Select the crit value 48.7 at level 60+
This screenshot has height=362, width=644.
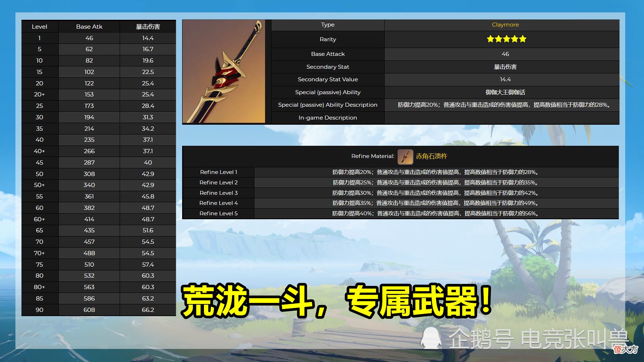[148, 219]
